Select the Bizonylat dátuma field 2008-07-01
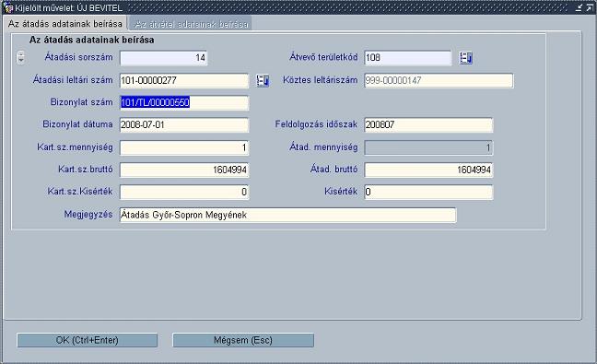Image resolution: width=597 pixels, height=364 pixels. point(184,125)
